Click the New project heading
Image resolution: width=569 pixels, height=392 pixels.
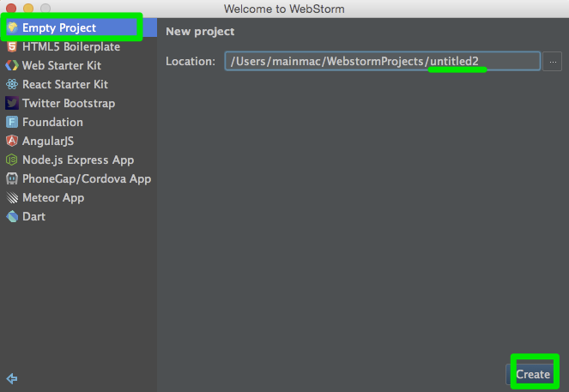[x=200, y=32]
